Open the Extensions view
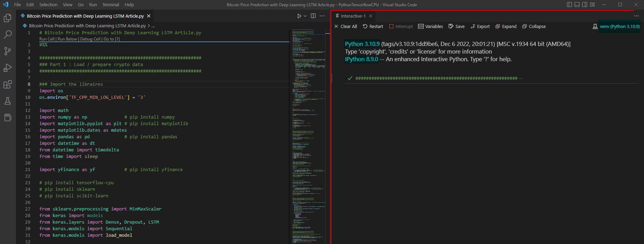 [x=8, y=84]
